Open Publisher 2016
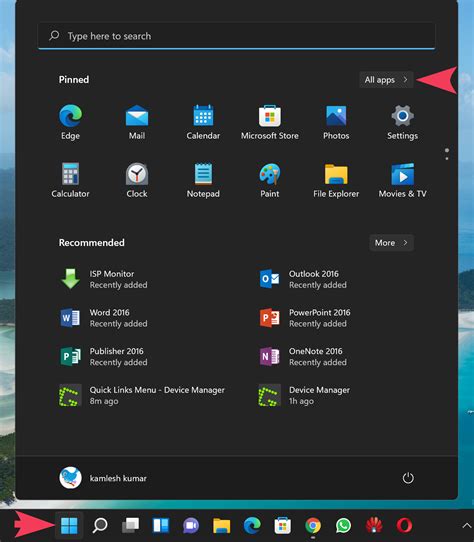Screen dimensions: 474x542 [104, 356]
